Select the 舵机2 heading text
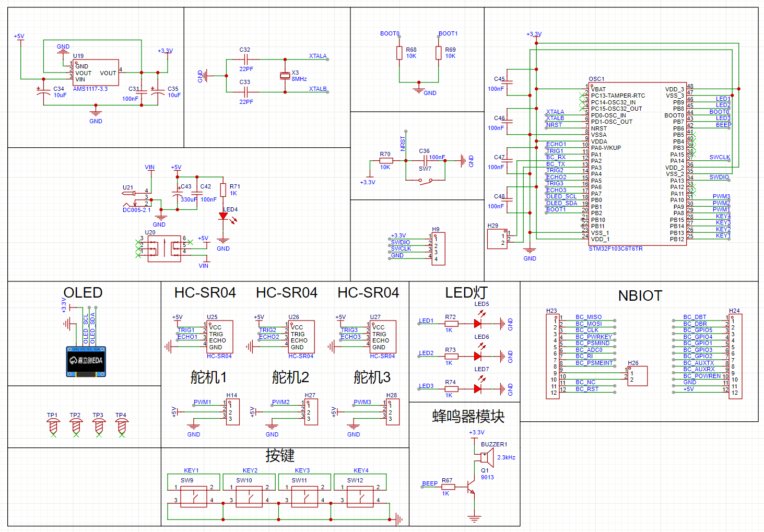Screen dimensions: 764x532 [x=290, y=377]
